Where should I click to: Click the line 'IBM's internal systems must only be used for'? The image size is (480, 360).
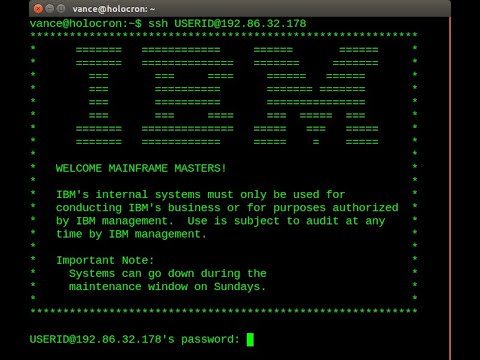click(200, 195)
